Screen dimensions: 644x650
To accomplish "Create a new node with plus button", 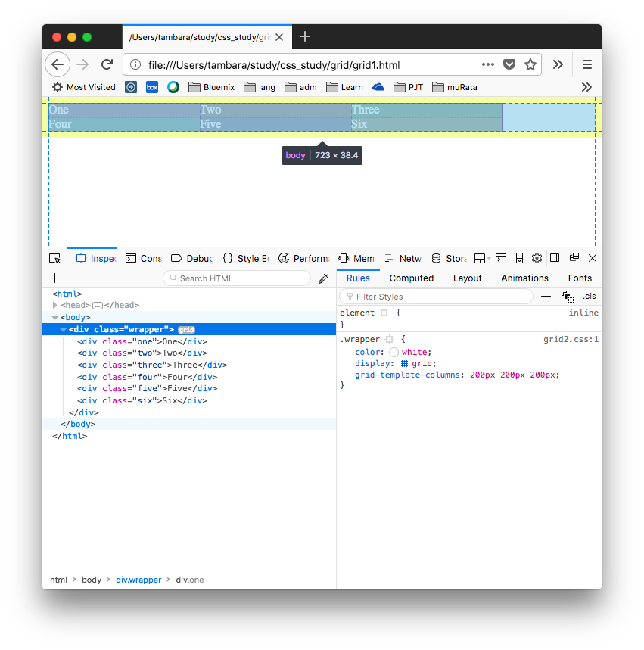I will [54, 278].
